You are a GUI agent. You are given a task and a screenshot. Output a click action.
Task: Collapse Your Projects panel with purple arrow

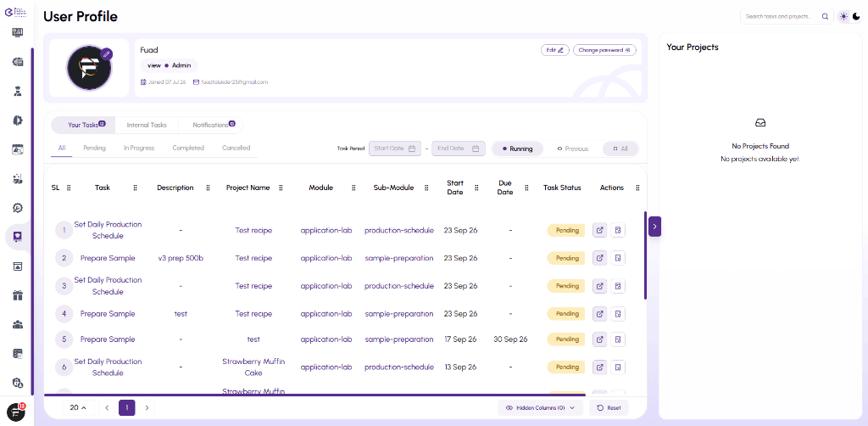(x=655, y=226)
